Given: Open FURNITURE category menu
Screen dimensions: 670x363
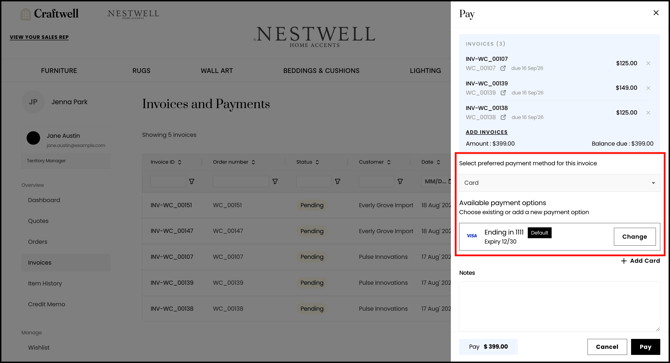Looking at the screenshot, I should click(x=59, y=70).
